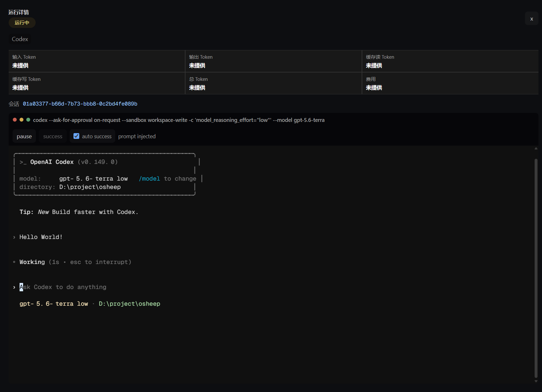Viewport: 542px width, 392px height.
Task: Click the Working esc to interrupt status
Action: coord(75,262)
